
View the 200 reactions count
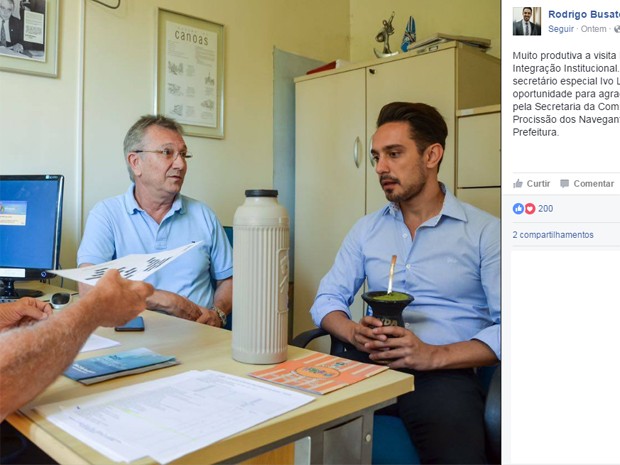545,208
